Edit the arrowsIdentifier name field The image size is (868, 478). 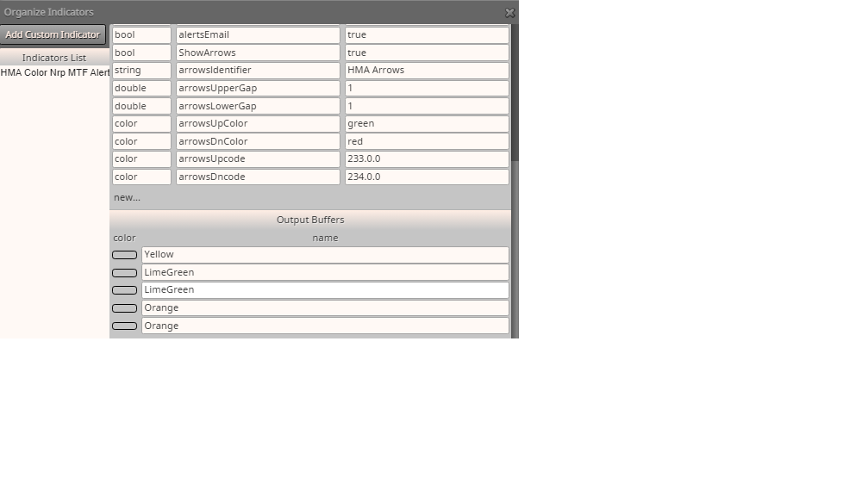[x=258, y=71]
